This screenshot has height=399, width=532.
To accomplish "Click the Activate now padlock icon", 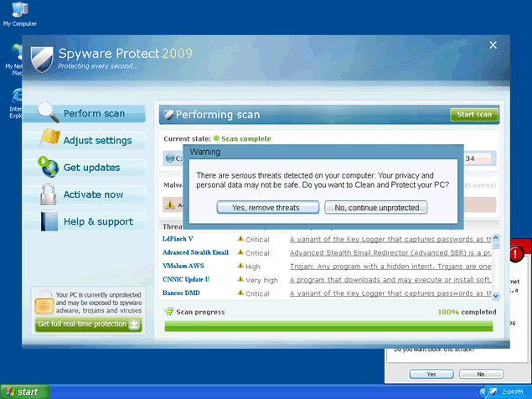I will (49, 194).
